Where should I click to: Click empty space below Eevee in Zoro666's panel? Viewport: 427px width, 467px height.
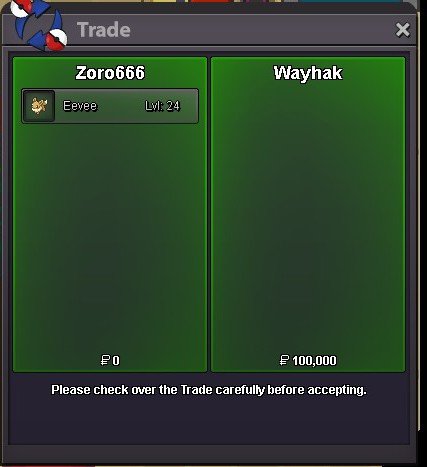pos(110,237)
